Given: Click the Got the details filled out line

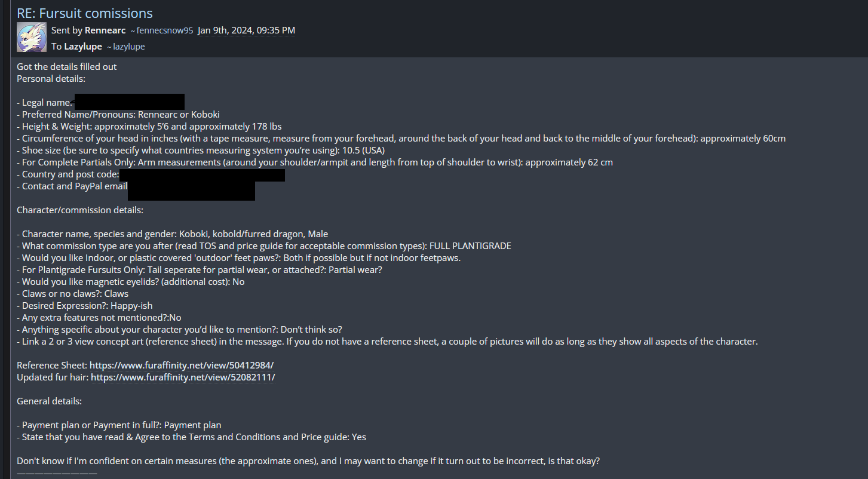Looking at the screenshot, I should click(67, 67).
